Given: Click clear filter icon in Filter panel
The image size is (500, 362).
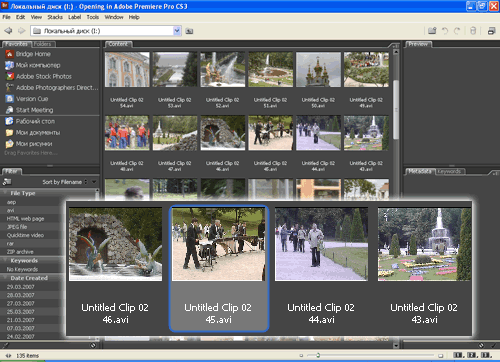Looking at the screenshot, I should 93,345.
